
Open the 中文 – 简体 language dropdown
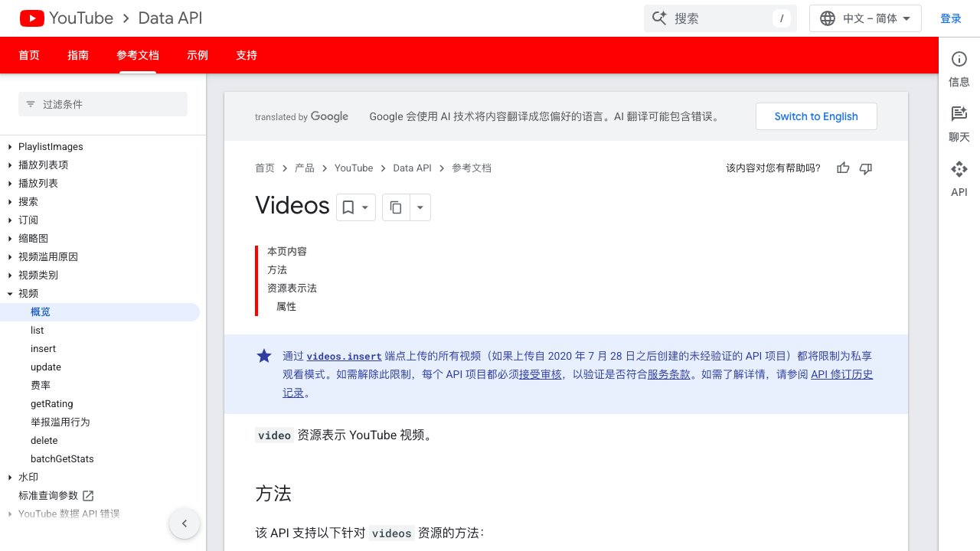(x=865, y=18)
